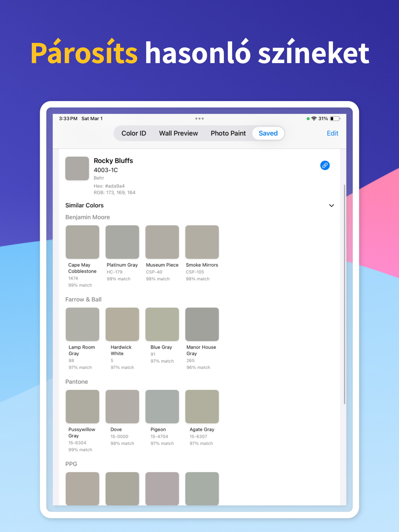Tap the '4003-1C' color code
Viewport: 399px width, 532px height.
click(106, 170)
